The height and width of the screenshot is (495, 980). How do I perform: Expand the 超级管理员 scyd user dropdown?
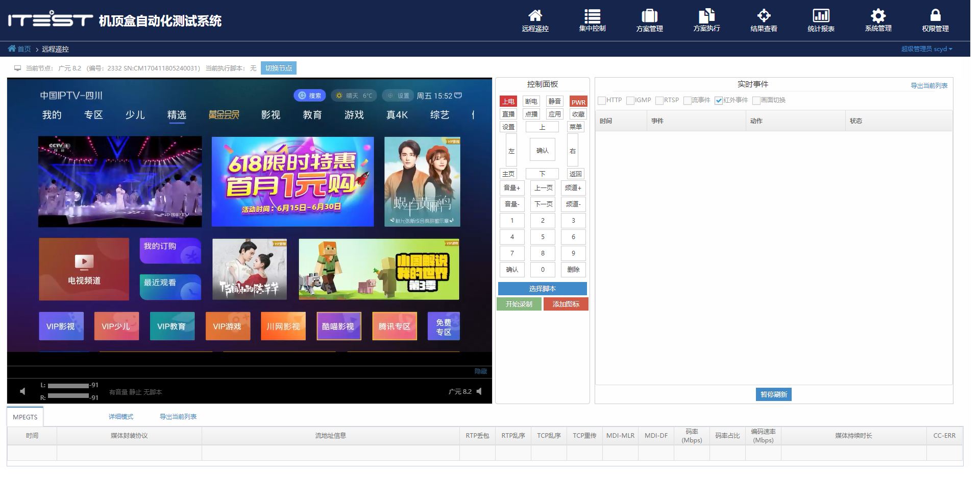926,49
